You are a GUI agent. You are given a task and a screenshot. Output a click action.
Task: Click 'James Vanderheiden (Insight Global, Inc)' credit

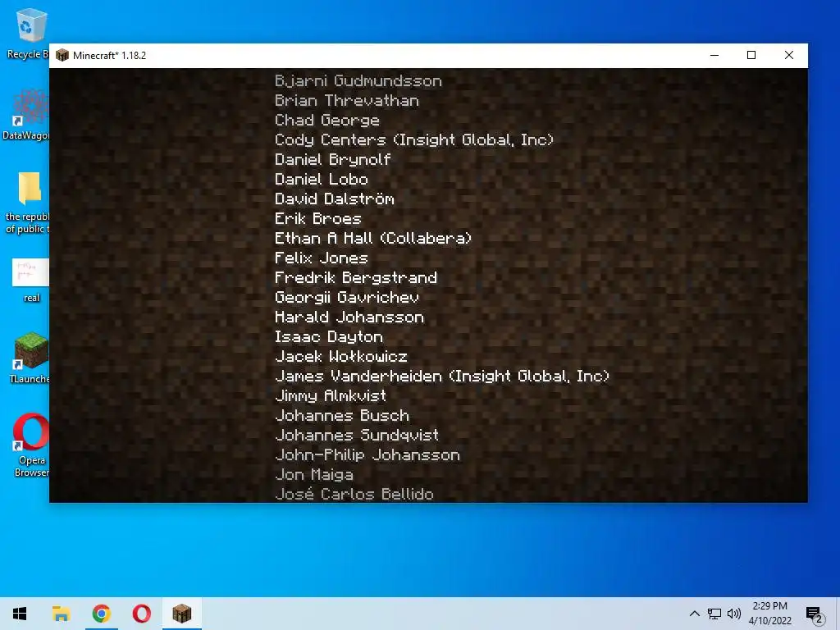442,376
